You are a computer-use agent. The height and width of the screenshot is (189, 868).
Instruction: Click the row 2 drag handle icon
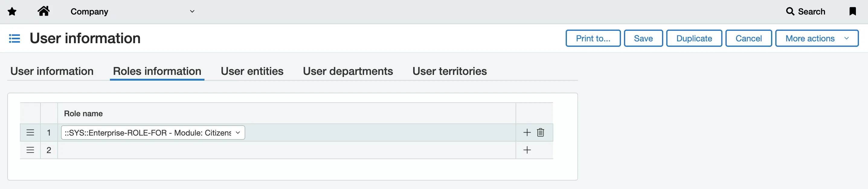pyautogui.click(x=30, y=150)
